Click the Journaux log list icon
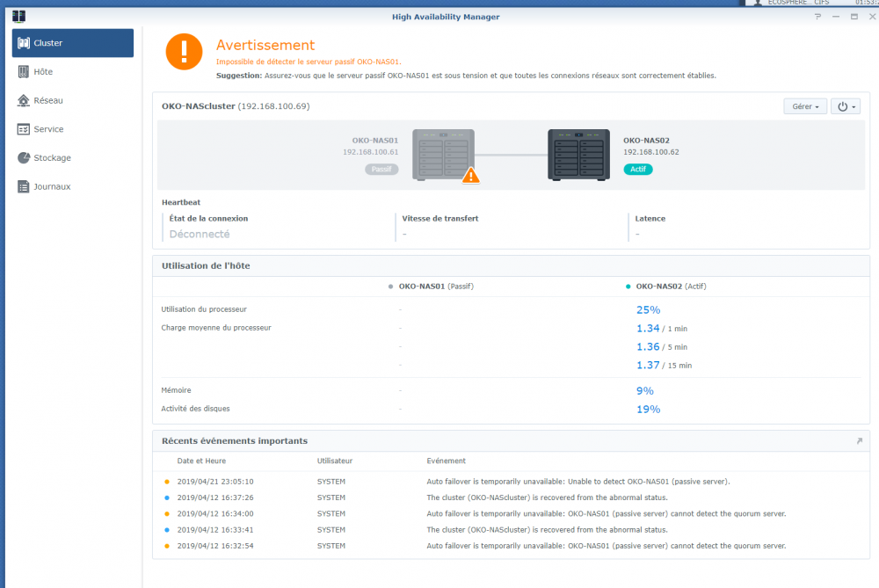The width and height of the screenshot is (879, 588). coord(24,186)
